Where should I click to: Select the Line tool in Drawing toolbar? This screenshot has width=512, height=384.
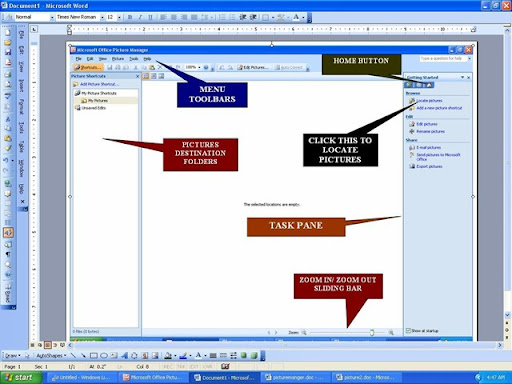click(73, 356)
